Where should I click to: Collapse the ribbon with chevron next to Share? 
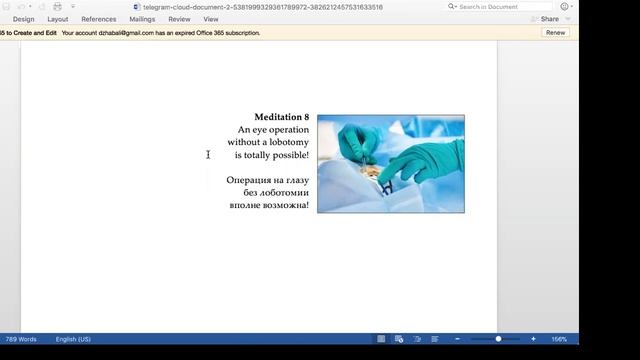(568, 19)
